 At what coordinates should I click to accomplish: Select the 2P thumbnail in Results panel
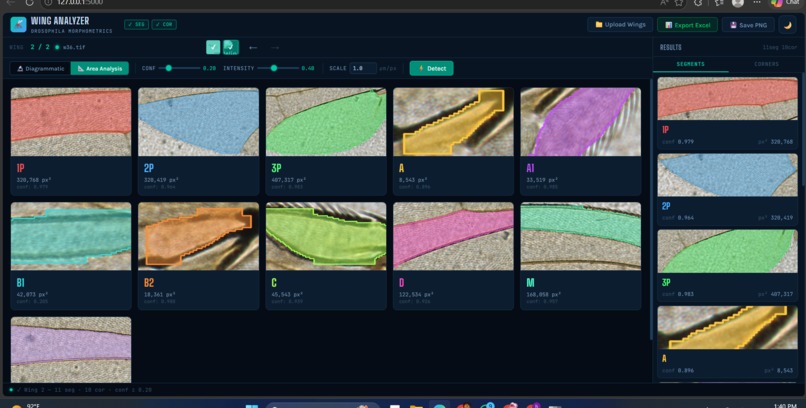click(x=728, y=175)
